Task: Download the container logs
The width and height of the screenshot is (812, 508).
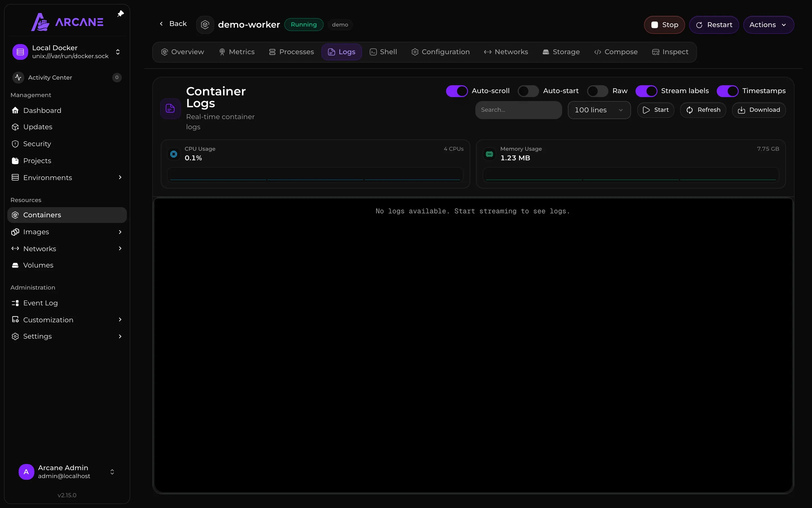Action: (759, 110)
